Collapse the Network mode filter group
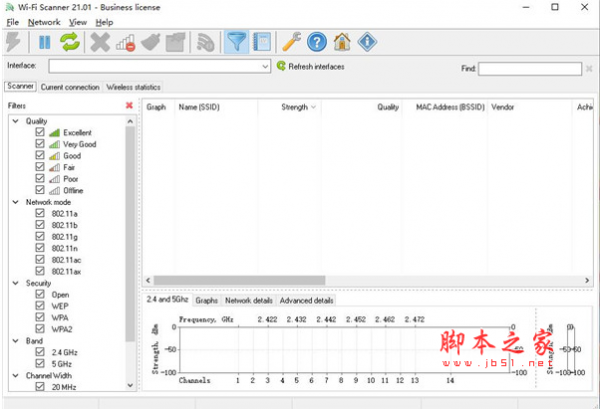 click(16, 202)
